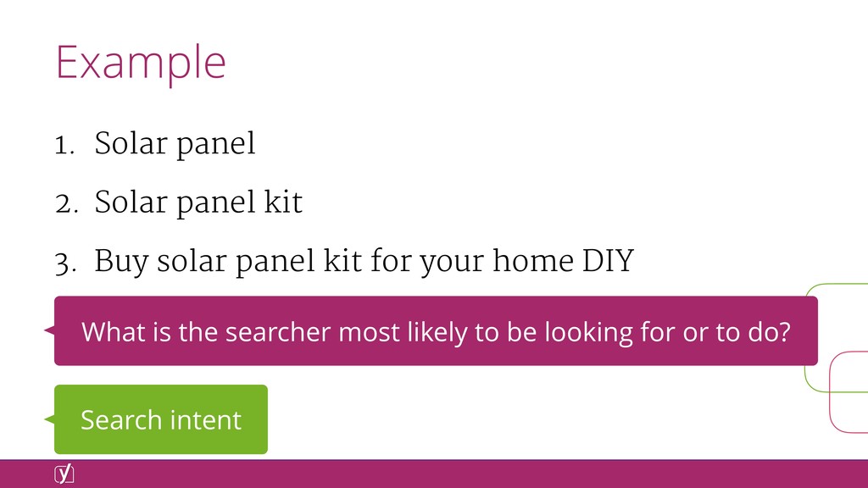868x488 pixels.
Task: Click the "Solar panel" list item
Action: 175,144
